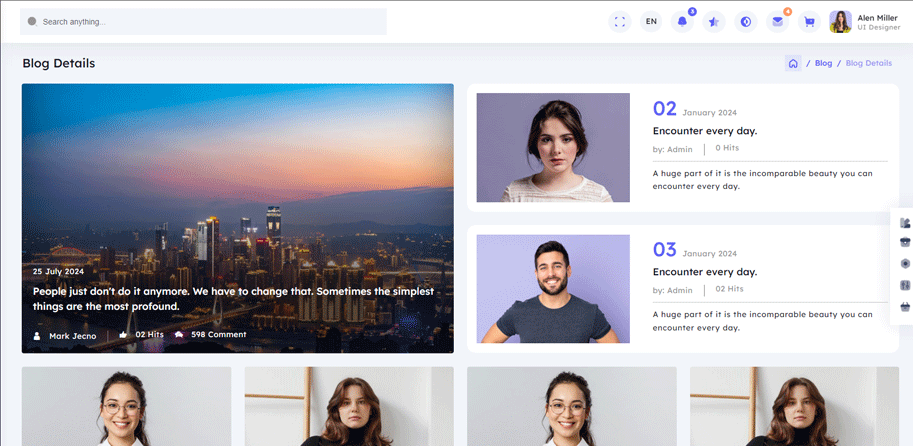Go to Blog in the breadcrumb
913x446 pixels.
[823, 63]
